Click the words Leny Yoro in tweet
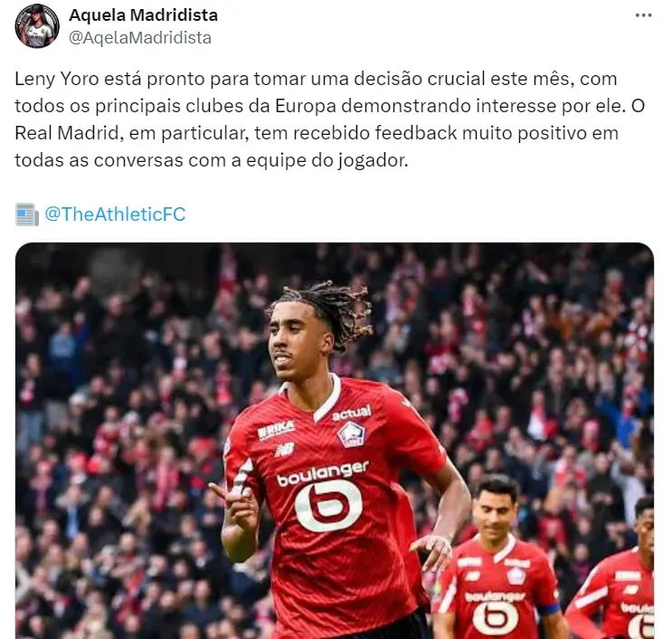The width and height of the screenshot is (672, 639). coord(57,80)
